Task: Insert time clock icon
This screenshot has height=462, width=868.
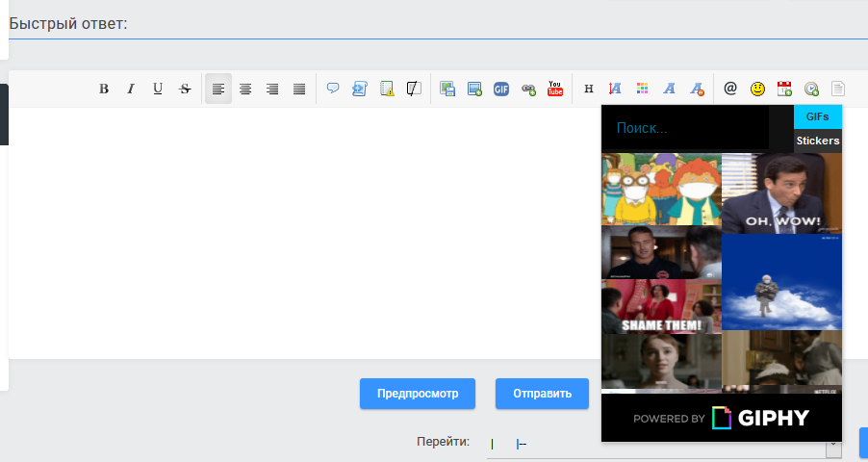Action: click(x=811, y=89)
